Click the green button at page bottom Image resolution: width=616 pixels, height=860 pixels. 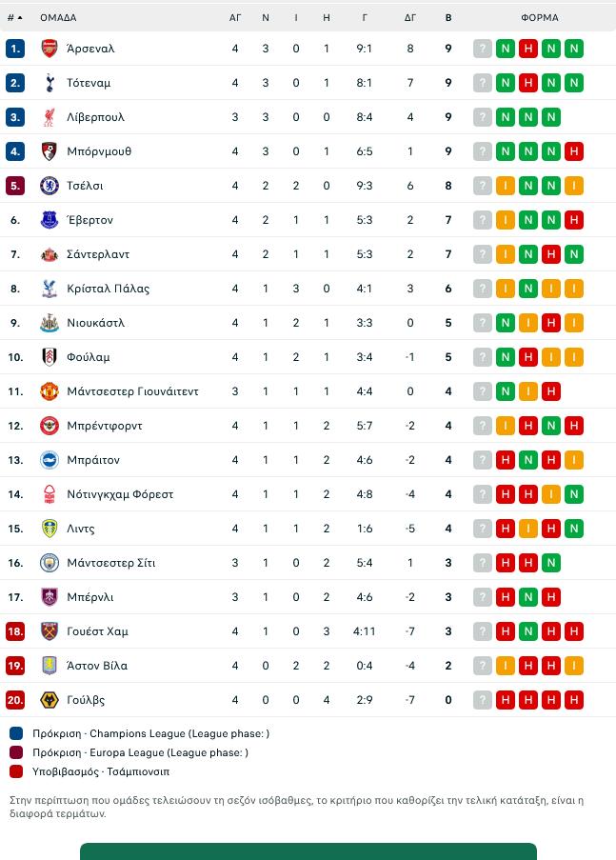[308, 851]
